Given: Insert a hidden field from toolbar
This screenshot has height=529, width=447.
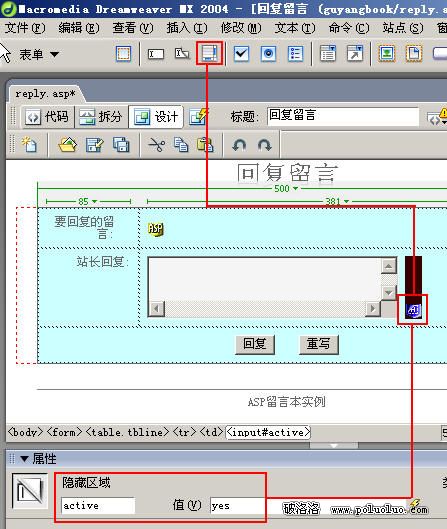Looking at the screenshot, I should [x=183, y=54].
